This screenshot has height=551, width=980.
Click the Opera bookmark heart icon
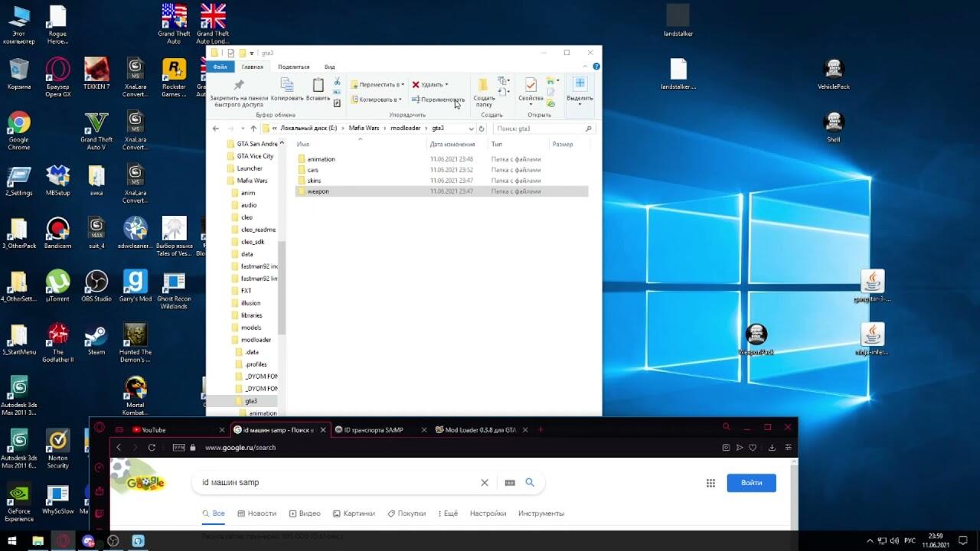[x=753, y=448]
